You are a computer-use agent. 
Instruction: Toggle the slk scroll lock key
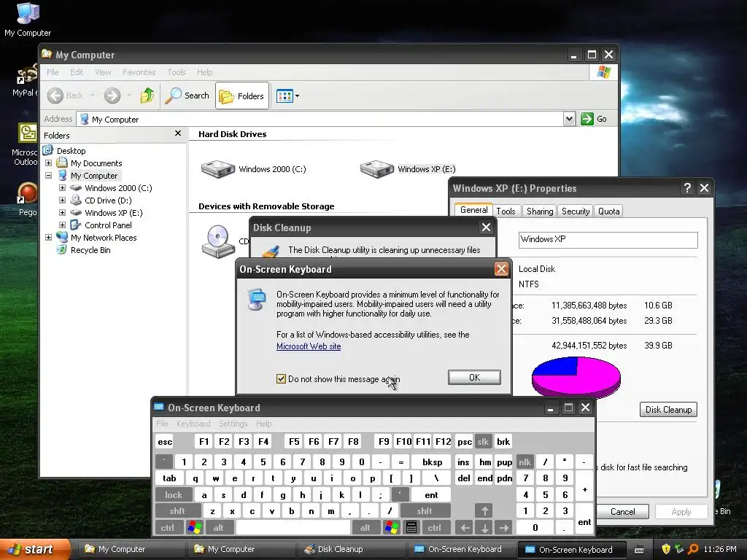(x=483, y=441)
